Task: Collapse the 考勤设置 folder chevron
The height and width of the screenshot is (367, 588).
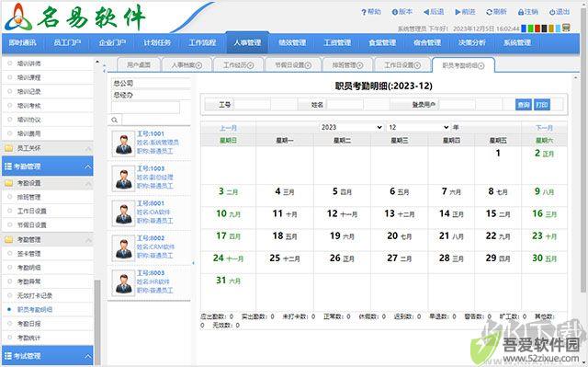Action: 88,183
